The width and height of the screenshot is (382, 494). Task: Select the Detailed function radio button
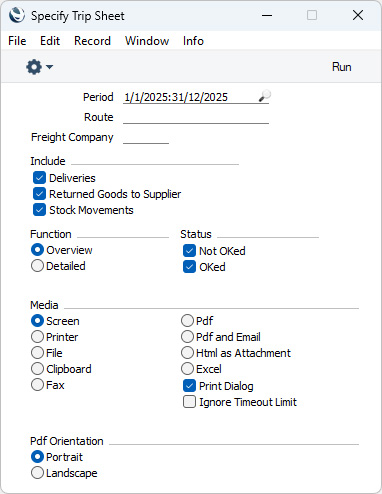point(37,266)
